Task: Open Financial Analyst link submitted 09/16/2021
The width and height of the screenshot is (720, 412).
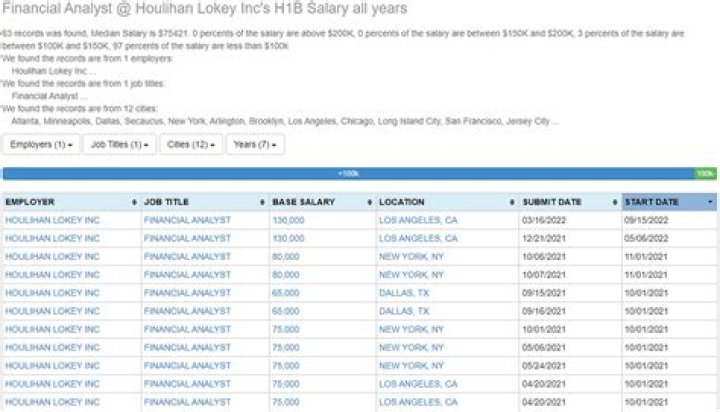Action: tap(187, 311)
